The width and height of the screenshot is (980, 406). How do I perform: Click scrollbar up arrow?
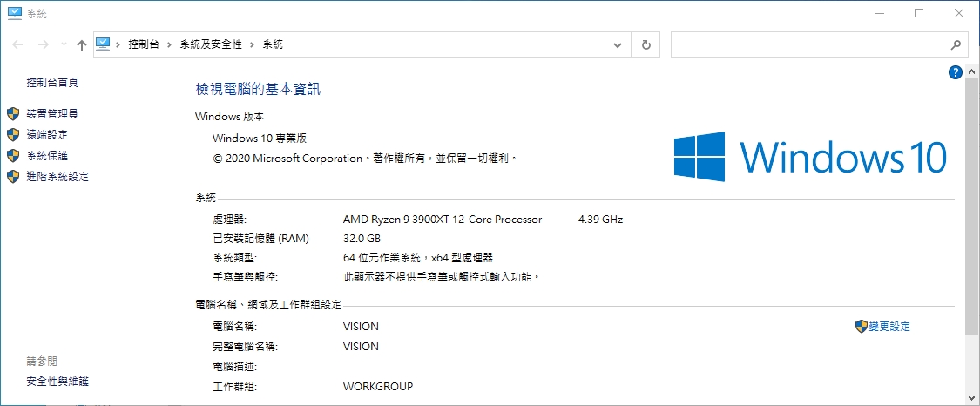click(971, 72)
